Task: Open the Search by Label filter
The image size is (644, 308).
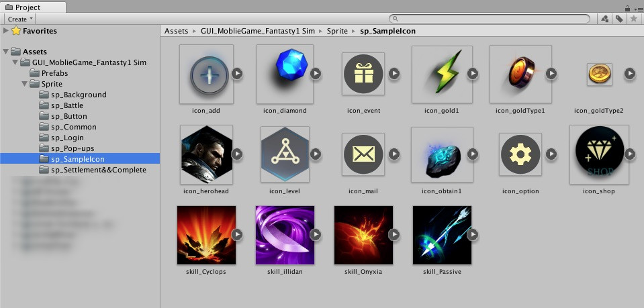Action: click(x=618, y=19)
